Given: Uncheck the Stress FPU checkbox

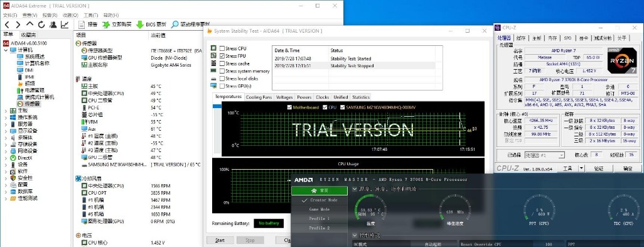Looking at the screenshot, I should 222,56.
